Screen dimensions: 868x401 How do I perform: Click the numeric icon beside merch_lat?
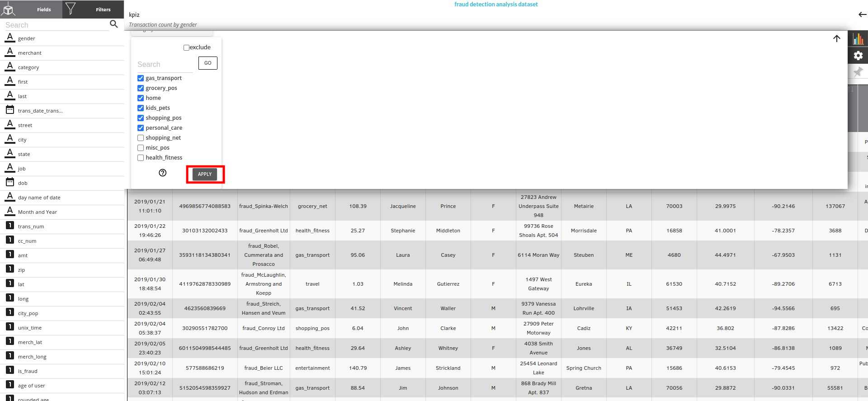click(10, 341)
